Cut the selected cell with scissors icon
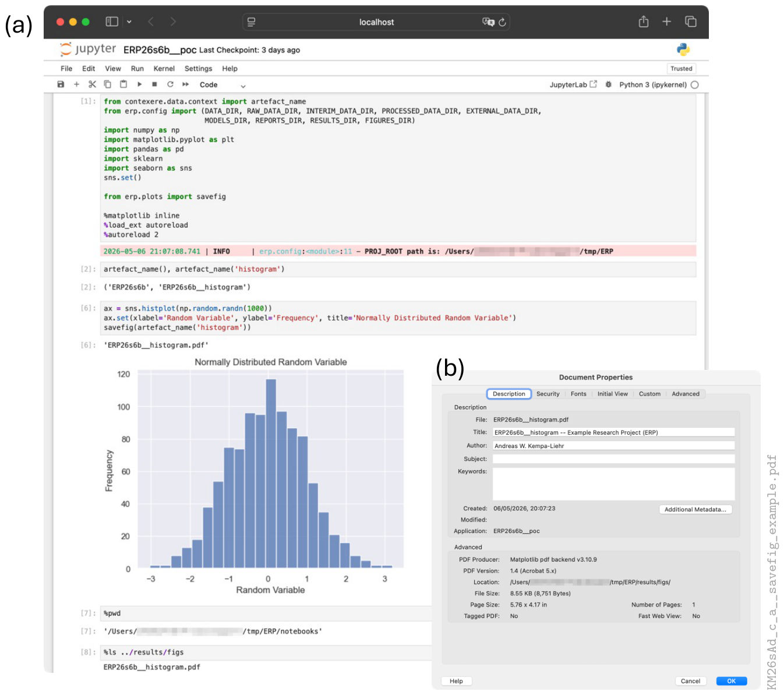Screen dimensions: 784x695 pyautogui.click(x=92, y=84)
